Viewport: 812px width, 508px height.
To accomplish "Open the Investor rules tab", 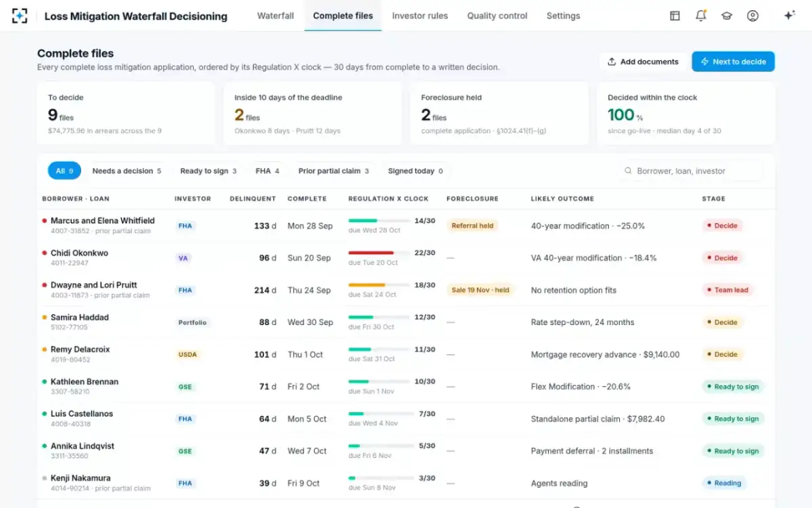I will pyautogui.click(x=420, y=16).
